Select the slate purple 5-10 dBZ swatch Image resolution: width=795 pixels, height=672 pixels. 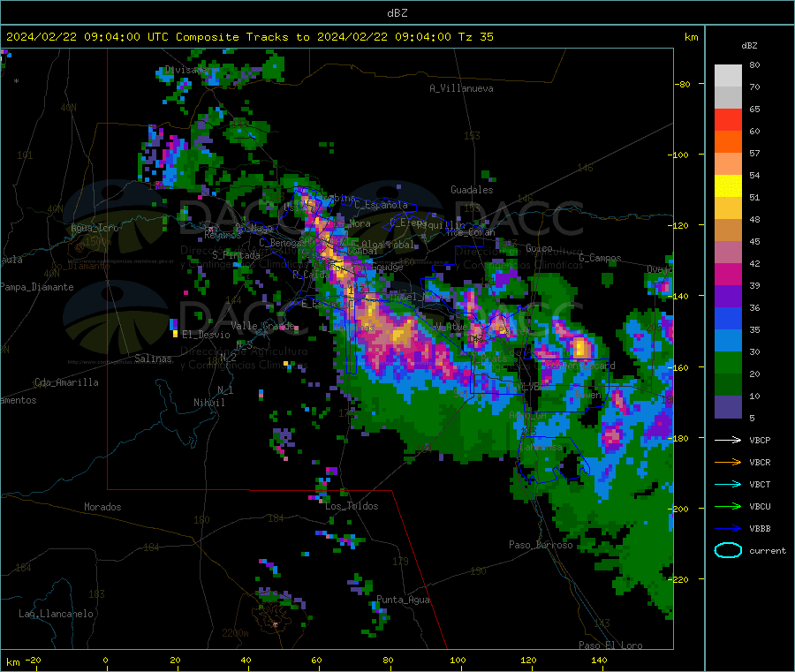(x=728, y=407)
